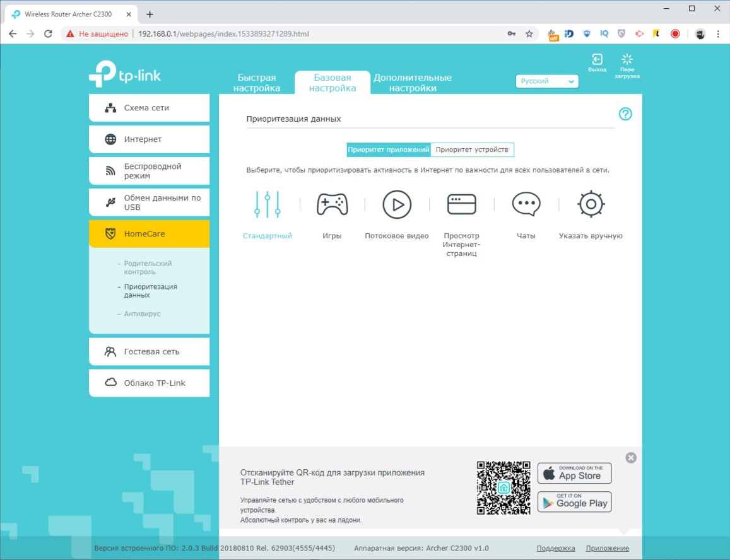Select the Standard priority sliders icon
This screenshot has width=730, height=560.
(x=268, y=204)
